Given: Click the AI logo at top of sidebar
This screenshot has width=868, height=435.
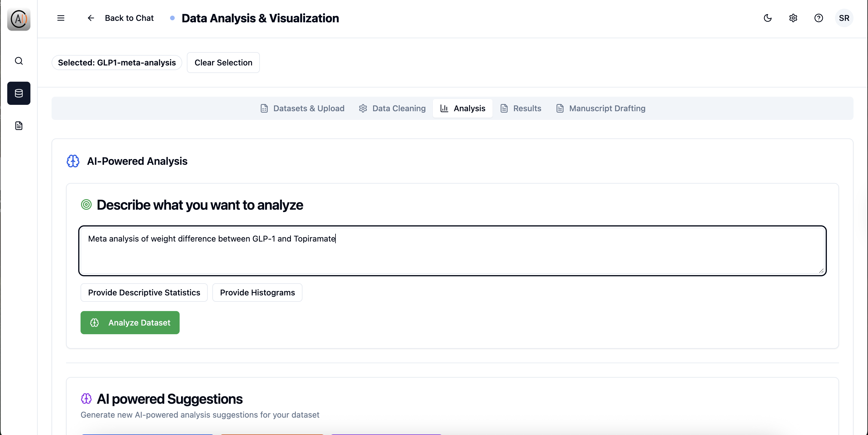Looking at the screenshot, I should [19, 19].
